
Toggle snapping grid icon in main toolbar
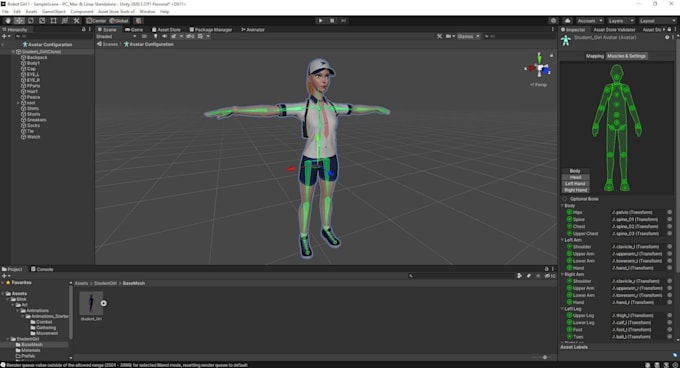point(138,21)
